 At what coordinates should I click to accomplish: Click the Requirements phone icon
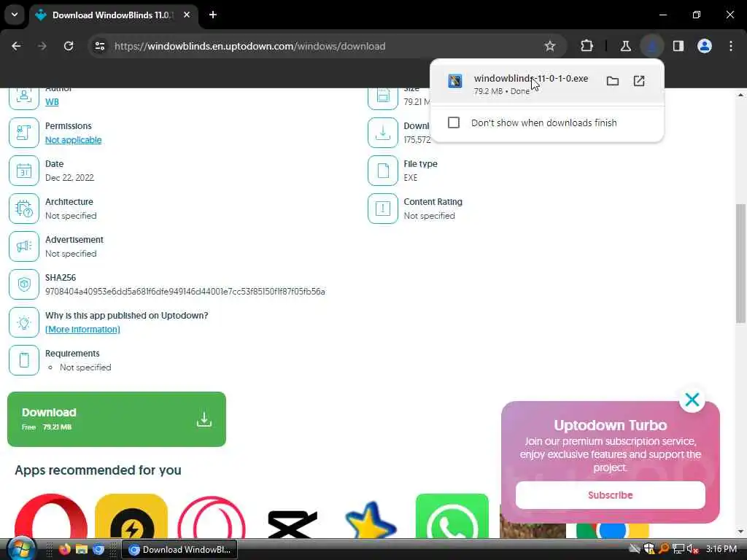pyautogui.click(x=24, y=360)
